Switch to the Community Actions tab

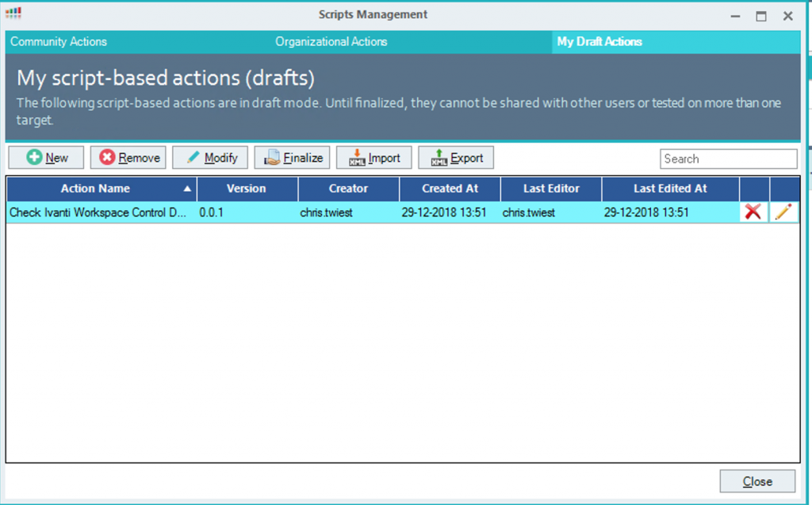58,41
